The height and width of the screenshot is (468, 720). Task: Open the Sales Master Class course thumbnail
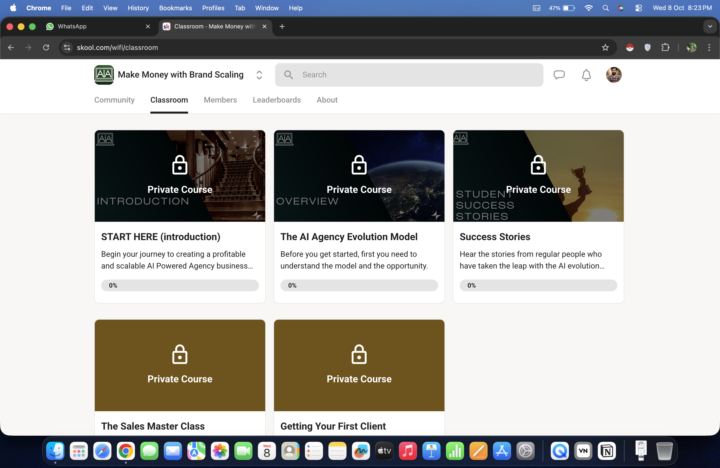click(x=180, y=365)
